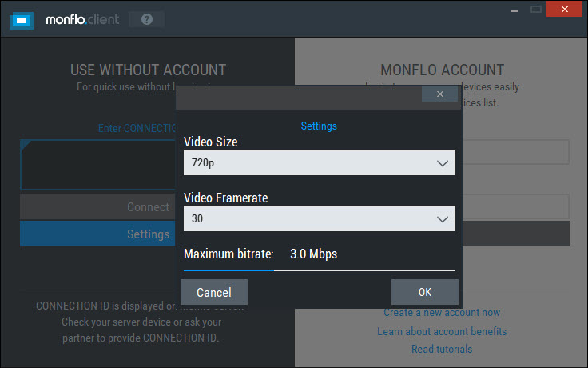Open help via the question mark icon
Viewport: 588px width, 368px height.
147,19
